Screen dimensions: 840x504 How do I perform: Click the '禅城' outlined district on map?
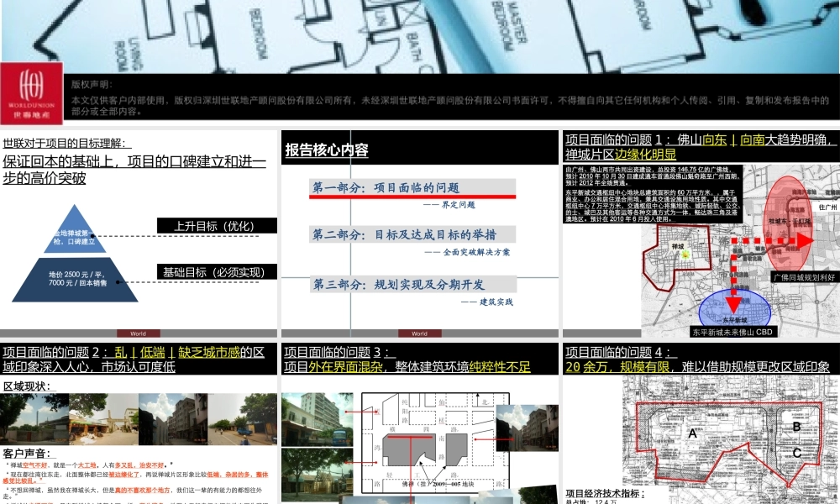[678, 257]
